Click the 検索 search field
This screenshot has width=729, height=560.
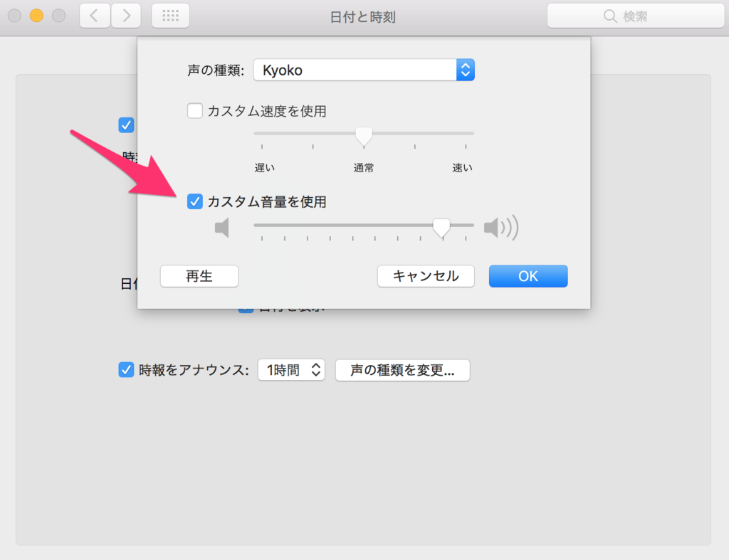point(636,16)
